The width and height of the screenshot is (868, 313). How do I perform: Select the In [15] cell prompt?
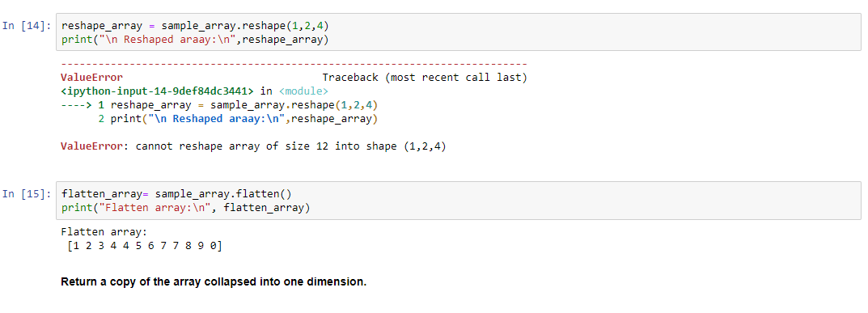point(28,194)
